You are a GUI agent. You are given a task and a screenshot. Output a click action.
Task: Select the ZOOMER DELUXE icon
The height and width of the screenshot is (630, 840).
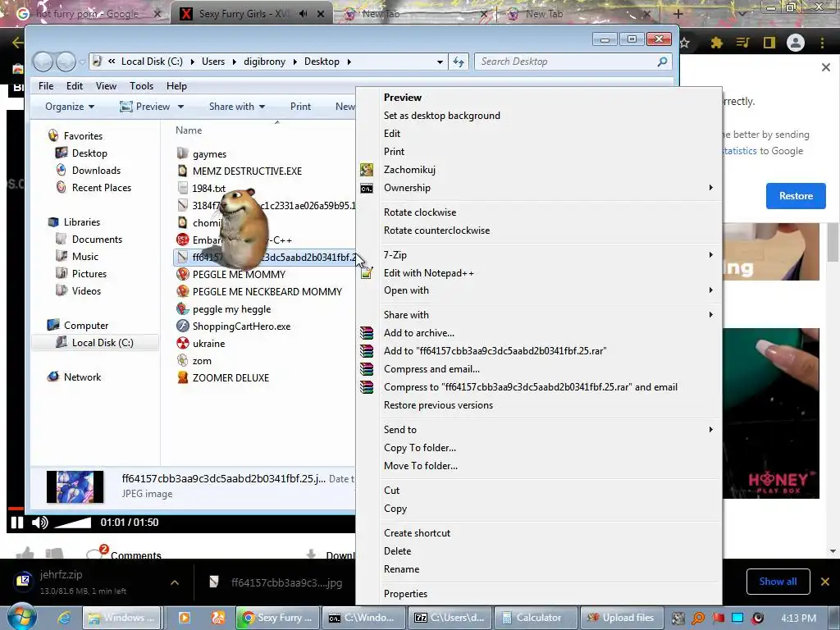click(183, 377)
